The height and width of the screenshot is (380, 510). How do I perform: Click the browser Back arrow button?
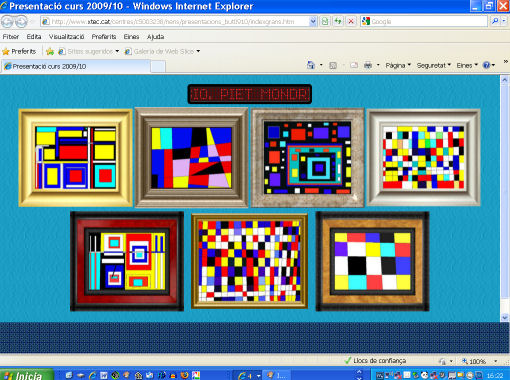(7, 22)
